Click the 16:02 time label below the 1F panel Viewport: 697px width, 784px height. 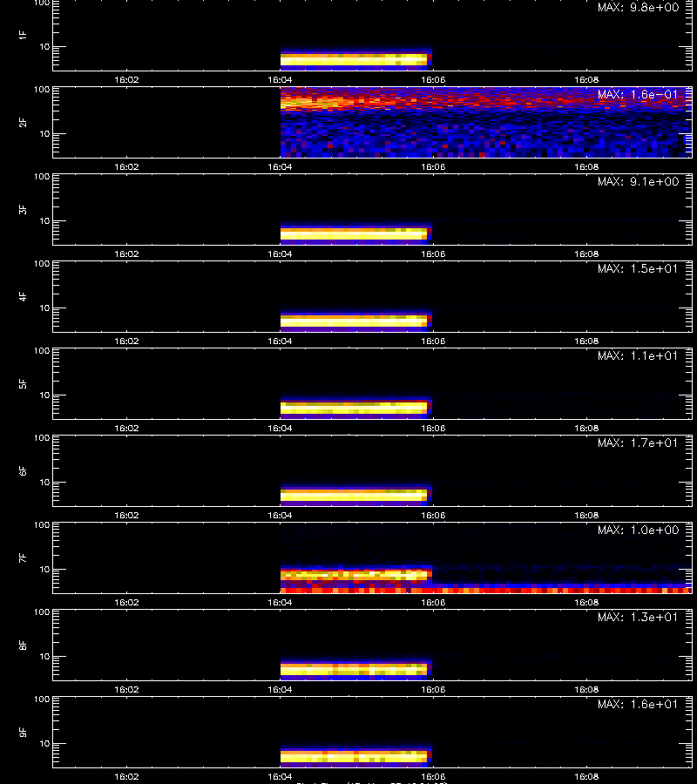[x=126, y=79]
